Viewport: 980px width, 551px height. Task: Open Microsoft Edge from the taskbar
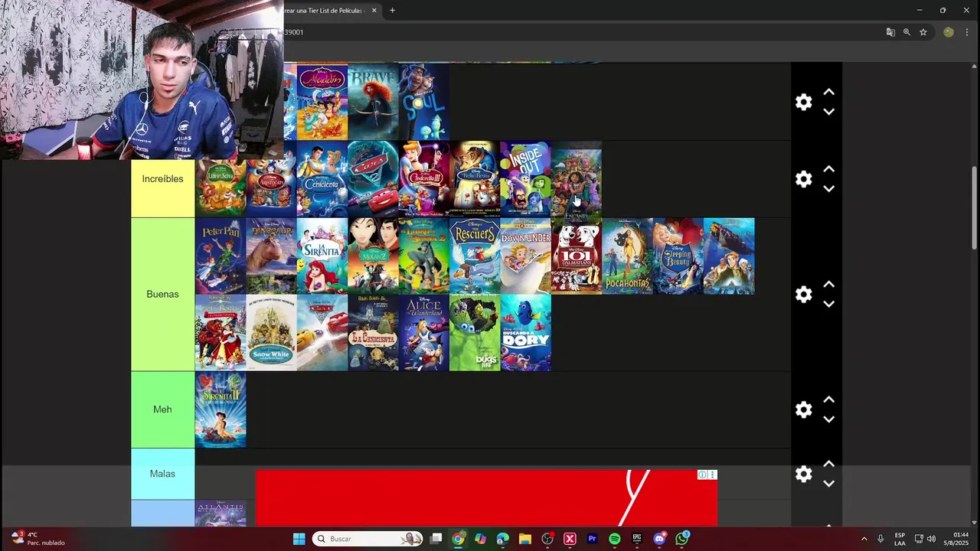pos(502,539)
